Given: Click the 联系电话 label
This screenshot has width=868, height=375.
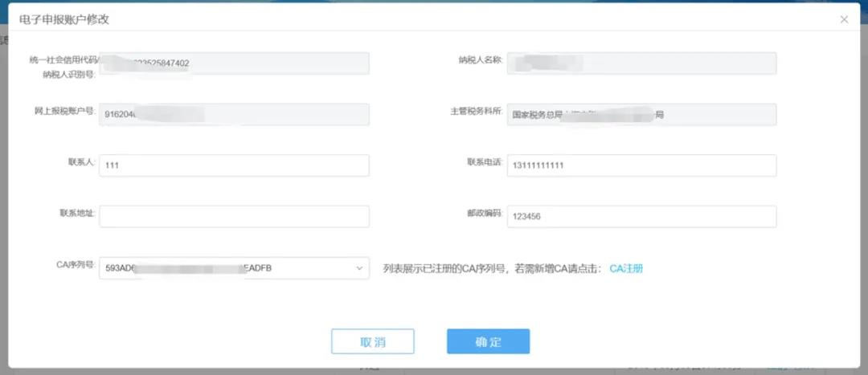Looking at the screenshot, I should [485, 162].
